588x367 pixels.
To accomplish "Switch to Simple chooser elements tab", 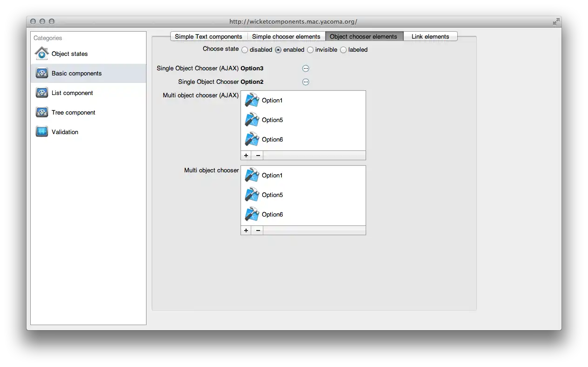I will pyautogui.click(x=286, y=36).
